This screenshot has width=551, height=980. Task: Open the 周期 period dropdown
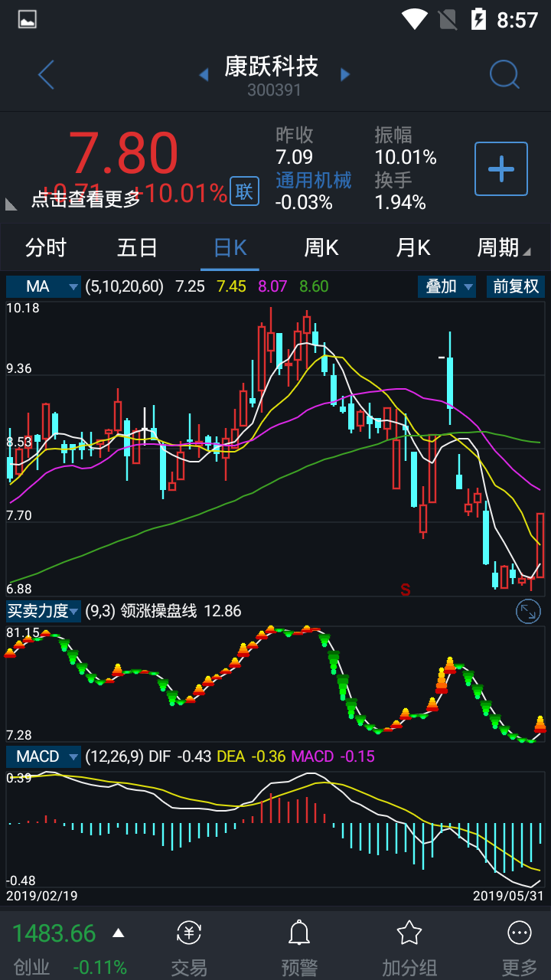(x=504, y=247)
